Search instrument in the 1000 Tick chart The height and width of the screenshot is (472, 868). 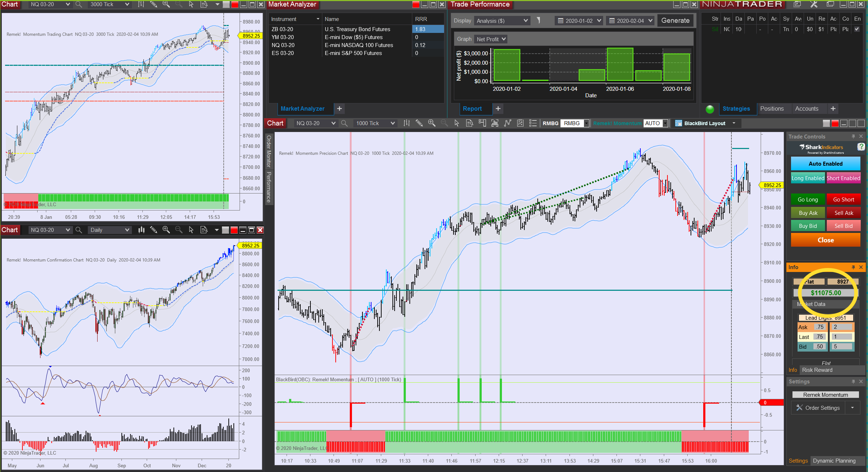(x=344, y=123)
